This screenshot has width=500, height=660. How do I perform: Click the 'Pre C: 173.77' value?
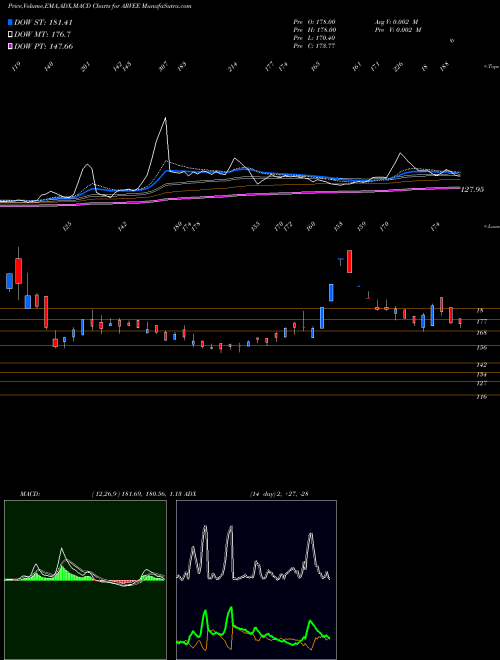[314, 46]
